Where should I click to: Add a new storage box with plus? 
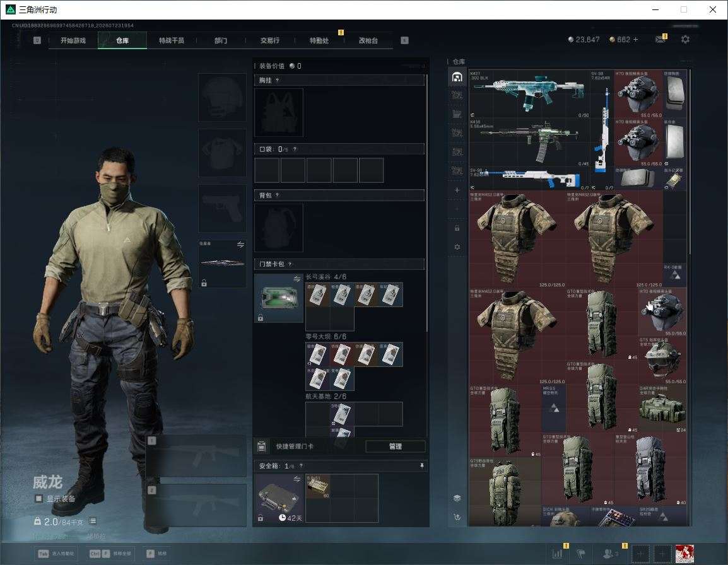pyautogui.click(x=457, y=190)
